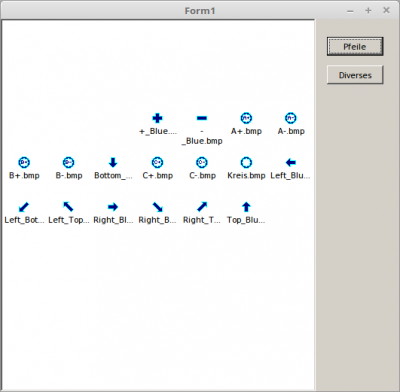Pick the Kreis.bmp empty circle icon

click(x=246, y=162)
